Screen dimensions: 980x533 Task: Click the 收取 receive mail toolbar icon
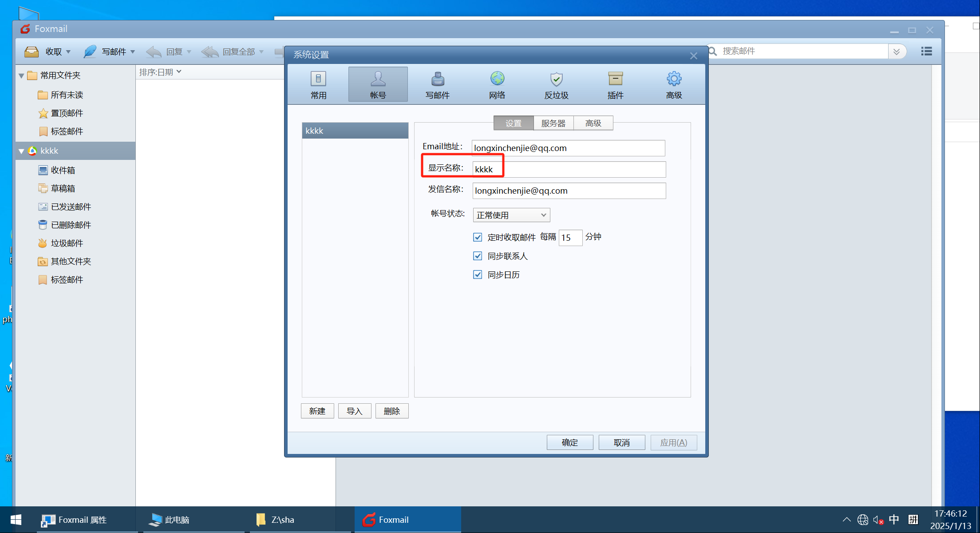(32, 52)
